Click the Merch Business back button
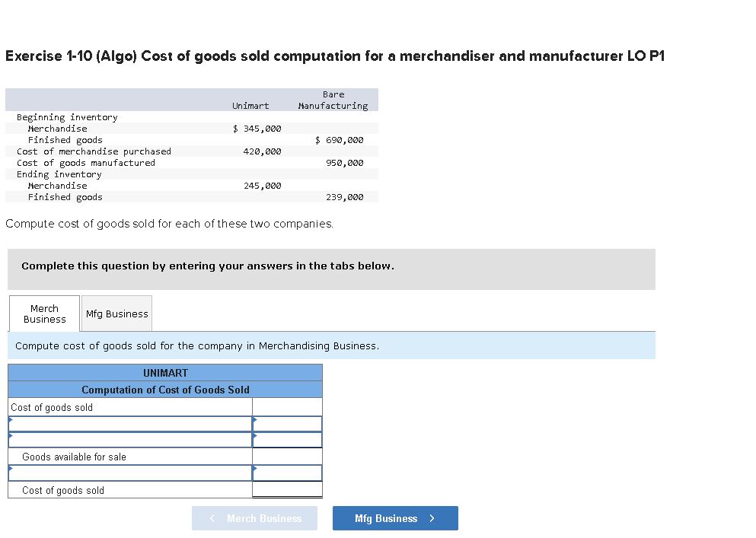Screen dimensions: 756x538 [x=254, y=518]
